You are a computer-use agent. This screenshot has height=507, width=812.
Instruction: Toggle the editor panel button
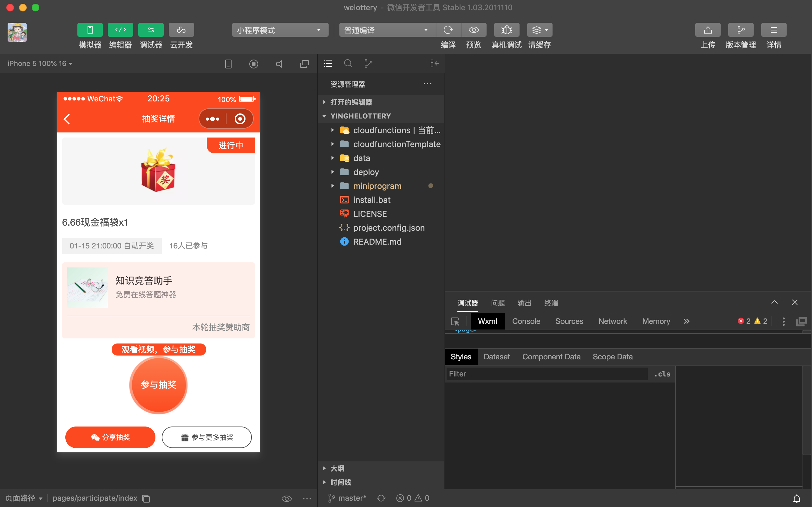(121, 30)
